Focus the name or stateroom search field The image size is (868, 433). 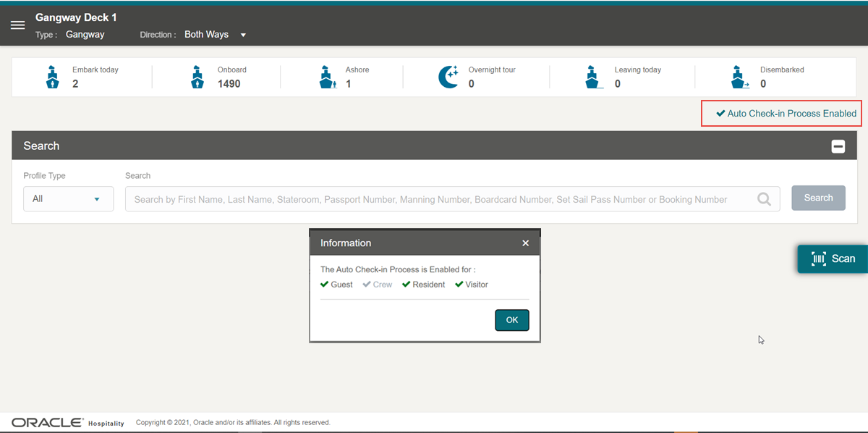453,199
